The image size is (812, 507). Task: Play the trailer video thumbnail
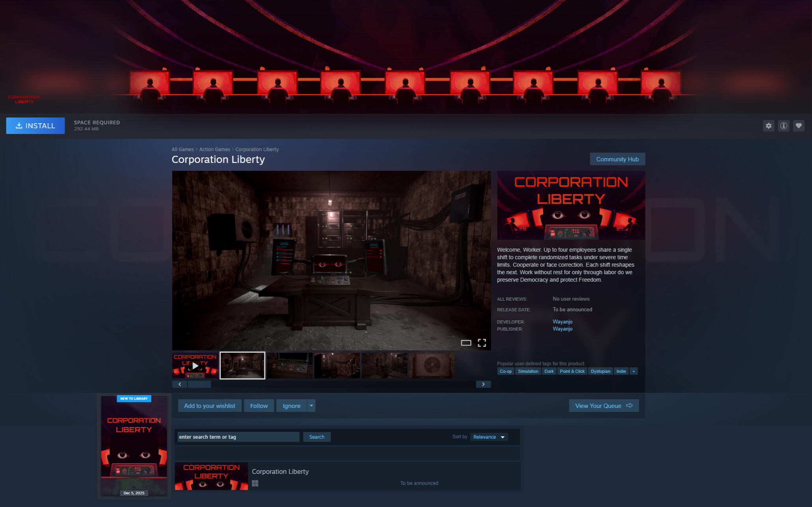click(x=195, y=365)
